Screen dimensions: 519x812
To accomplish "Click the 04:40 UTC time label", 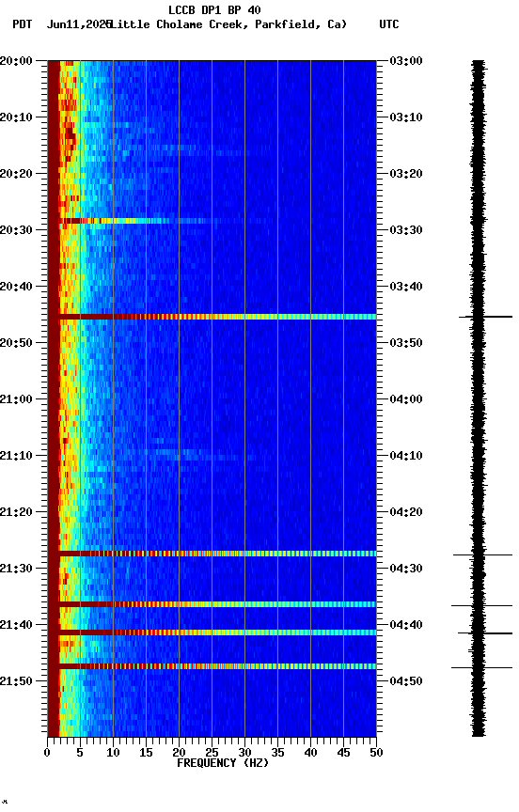I will tap(406, 625).
